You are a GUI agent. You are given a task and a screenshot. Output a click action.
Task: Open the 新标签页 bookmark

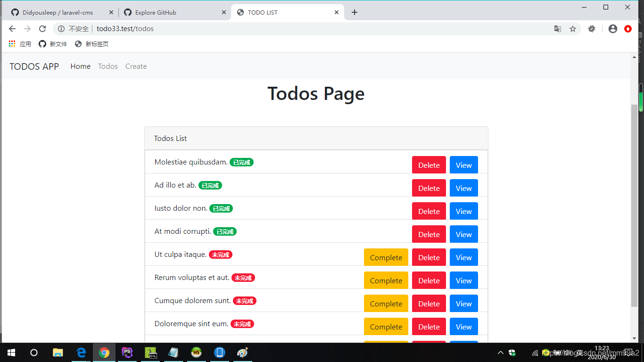click(91, 44)
